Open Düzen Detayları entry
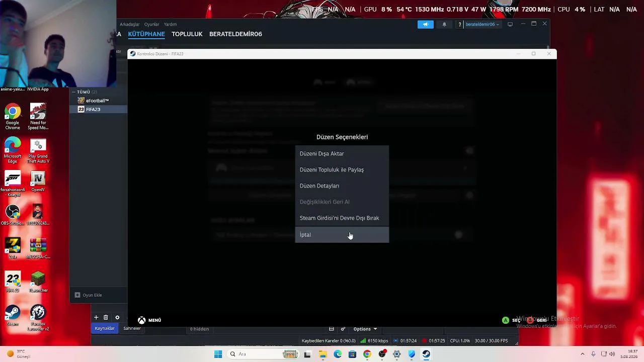The image size is (644, 362). pos(342,186)
